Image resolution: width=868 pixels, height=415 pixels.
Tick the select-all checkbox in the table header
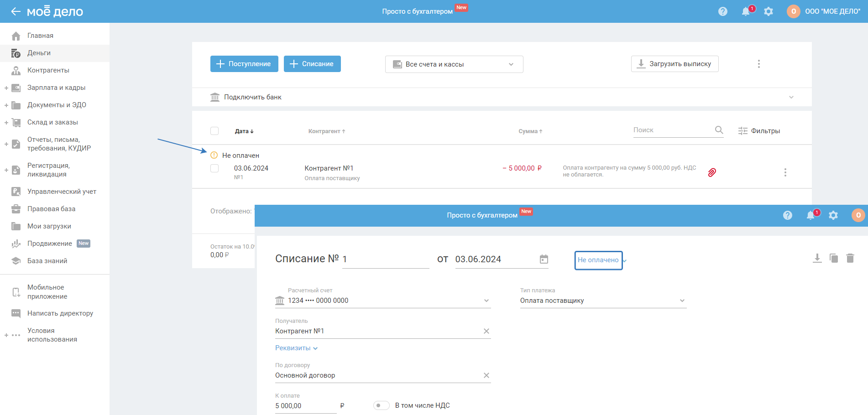click(x=214, y=131)
